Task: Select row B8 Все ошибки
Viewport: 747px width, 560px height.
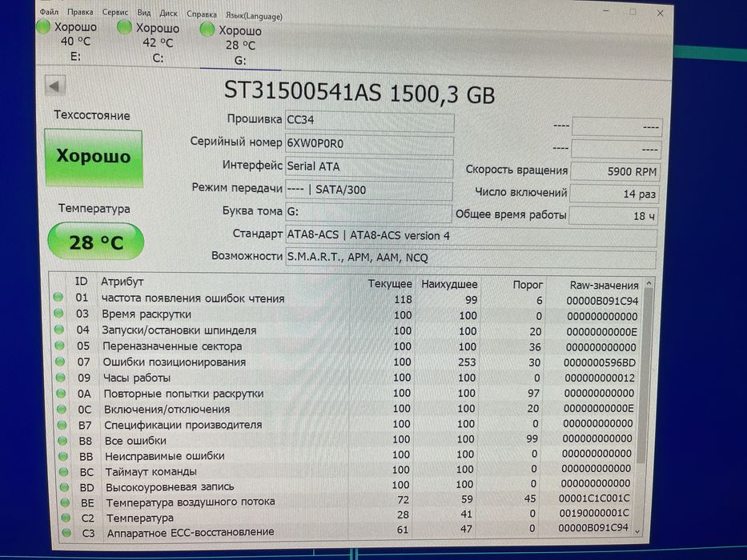Action: tap(347, 439)
